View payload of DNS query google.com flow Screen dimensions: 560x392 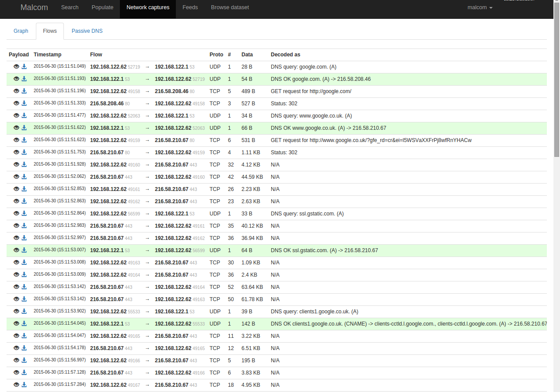coord(16,66)
